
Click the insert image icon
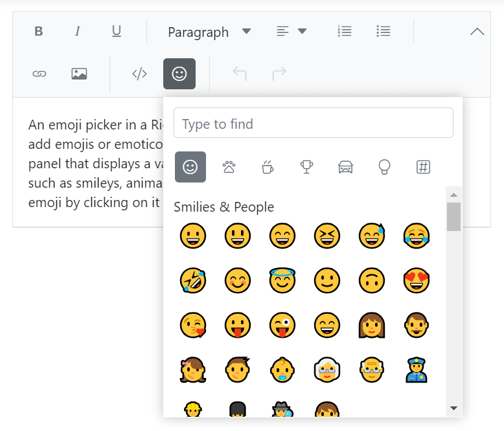[x=79, y=74]
